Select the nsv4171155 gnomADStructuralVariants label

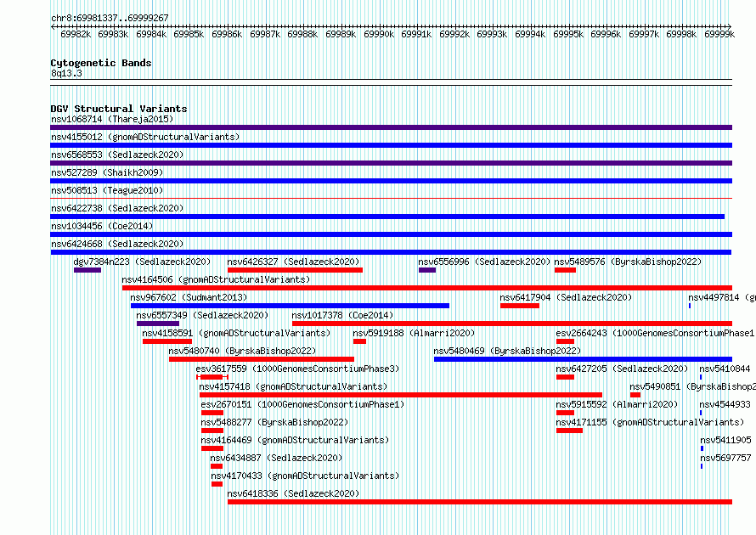pyautogui.click(x=650, y=422)
